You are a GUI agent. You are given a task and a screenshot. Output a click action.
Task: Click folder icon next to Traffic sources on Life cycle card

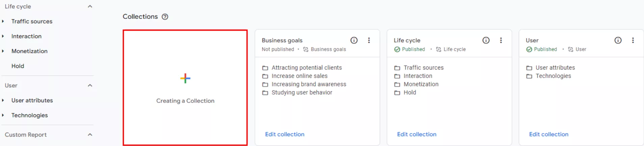point(397,68)
